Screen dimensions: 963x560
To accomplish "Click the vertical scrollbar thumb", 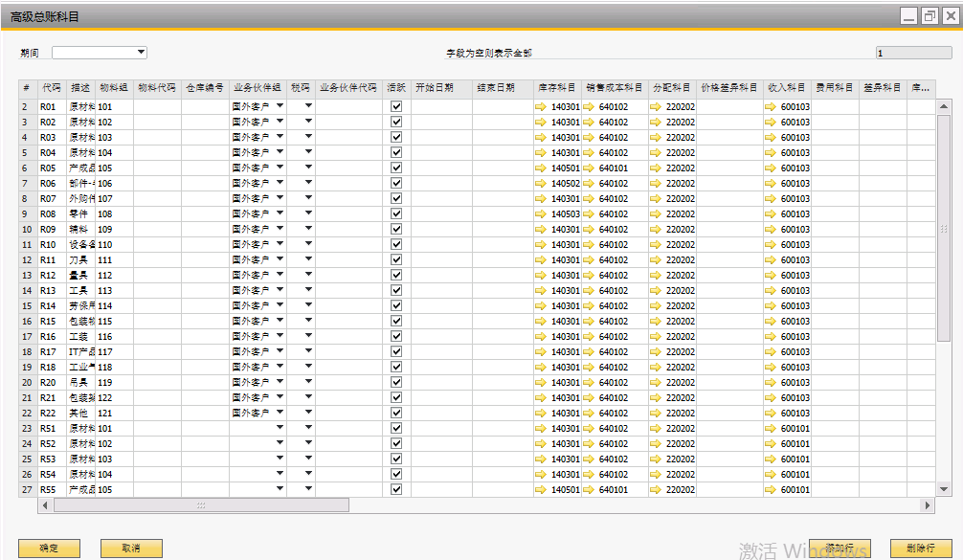I will click(944, 228).
